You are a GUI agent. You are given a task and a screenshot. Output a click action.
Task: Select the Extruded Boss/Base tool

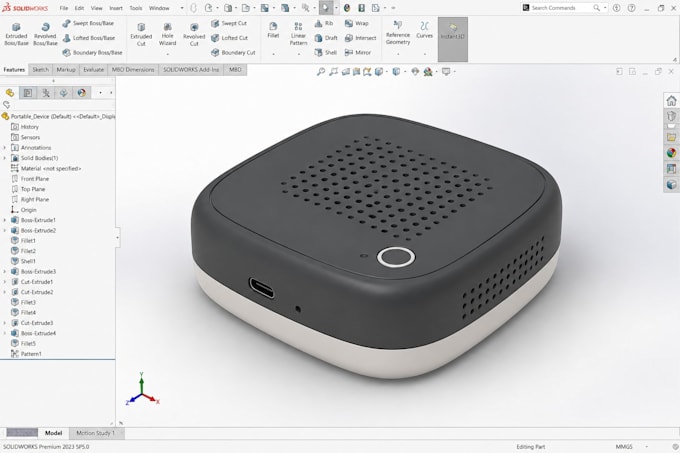point(16,34)
